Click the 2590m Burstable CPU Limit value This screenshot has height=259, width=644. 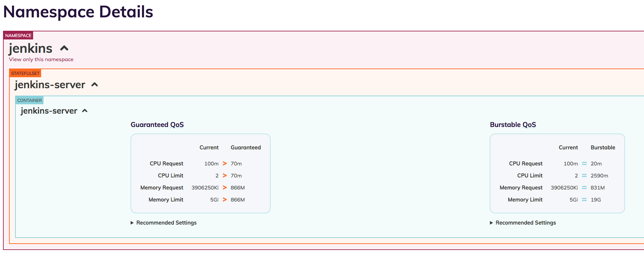(599, 175)
